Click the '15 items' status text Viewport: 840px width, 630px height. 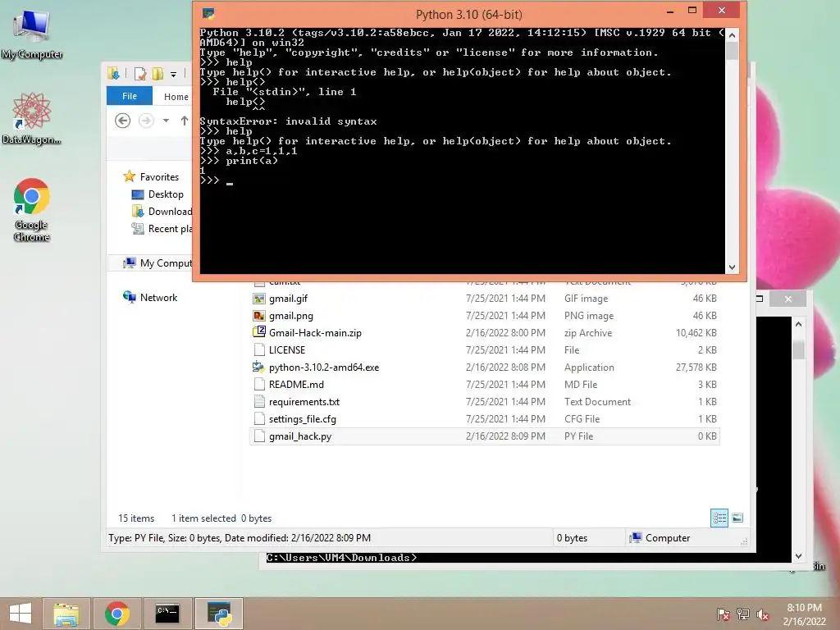[136, 518]
